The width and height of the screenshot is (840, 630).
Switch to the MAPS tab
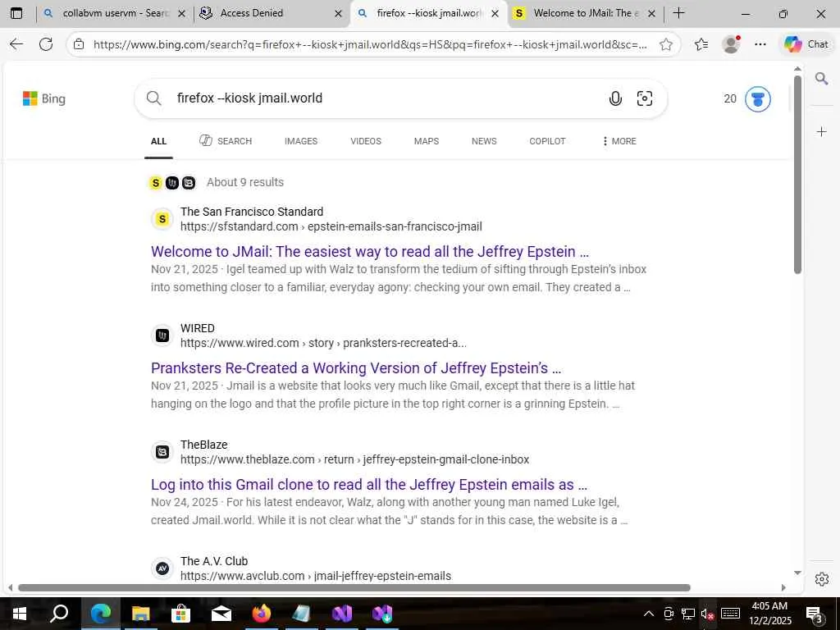pos(427,141)
